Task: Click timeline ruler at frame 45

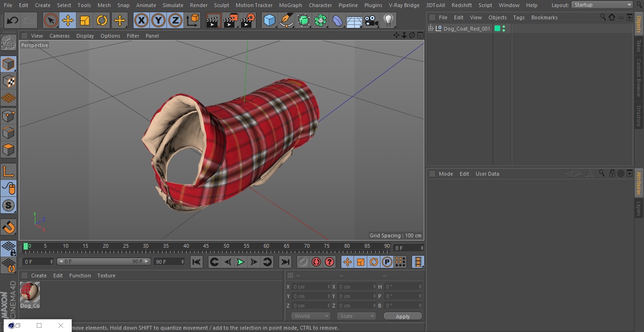Action: pos(206,246)
